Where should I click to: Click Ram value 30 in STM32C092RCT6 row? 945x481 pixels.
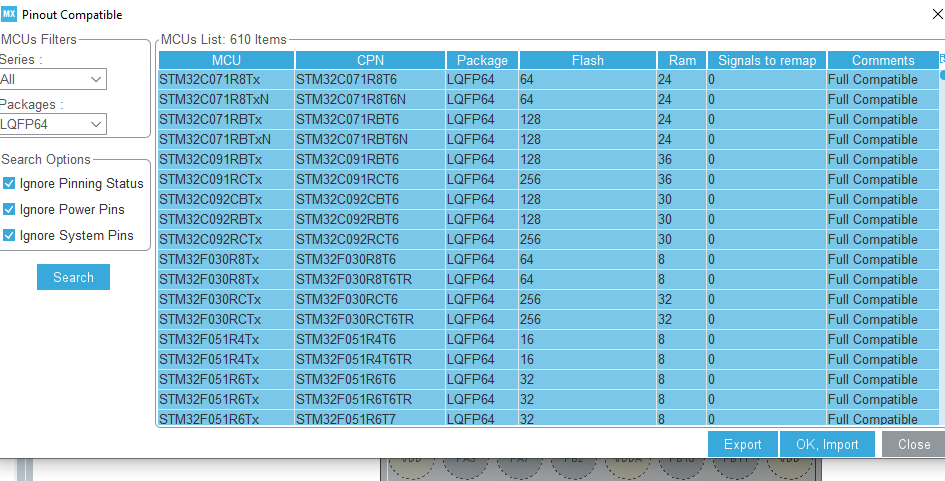coord(682,239)
